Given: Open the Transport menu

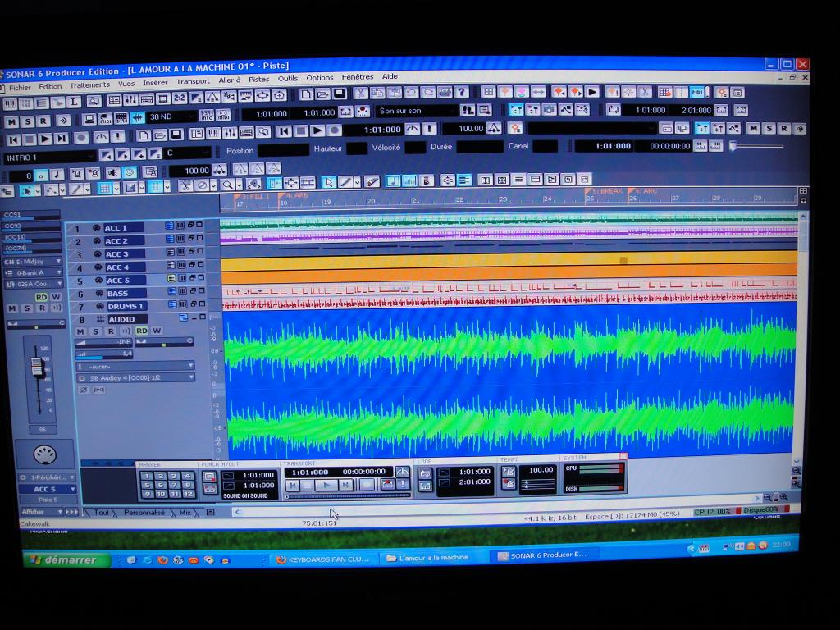Looking at the screenshot, I should pos(193,81).
